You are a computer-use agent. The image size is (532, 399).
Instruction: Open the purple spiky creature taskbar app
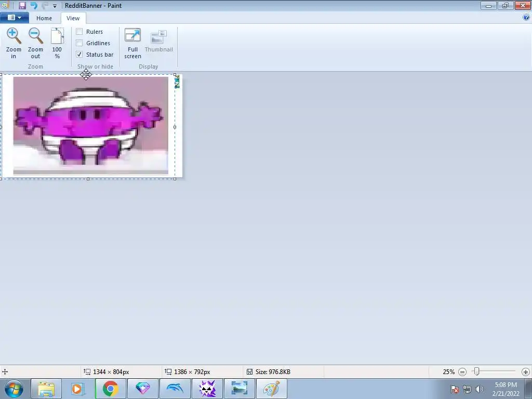207,389
